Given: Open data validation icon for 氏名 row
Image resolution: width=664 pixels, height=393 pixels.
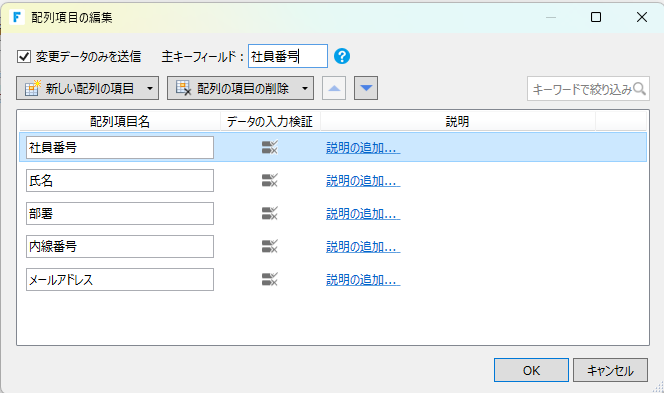Looking at the screenshot, I should click(270, 180).
